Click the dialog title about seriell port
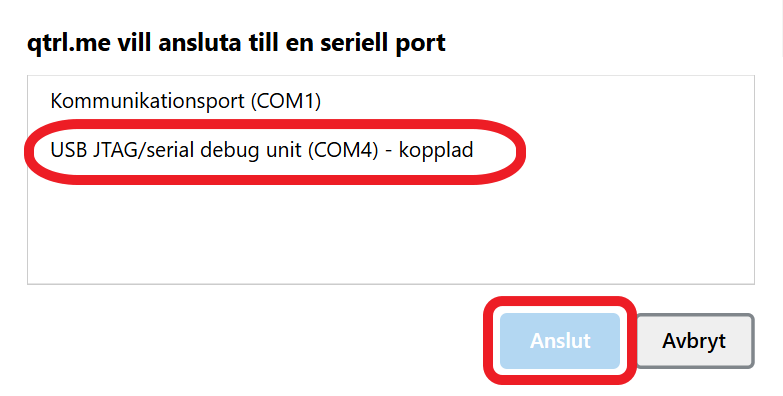Viewport: 783px width, 396px height. tap(236, 42)
